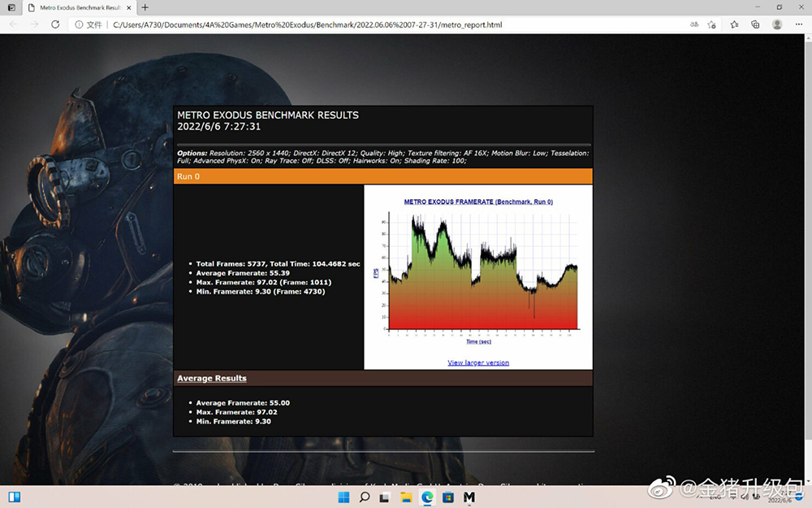The height and width of the screenshot is (508, 812).
Task: Click the read aloud icon in address bar
Action: [x=694, y=24]
